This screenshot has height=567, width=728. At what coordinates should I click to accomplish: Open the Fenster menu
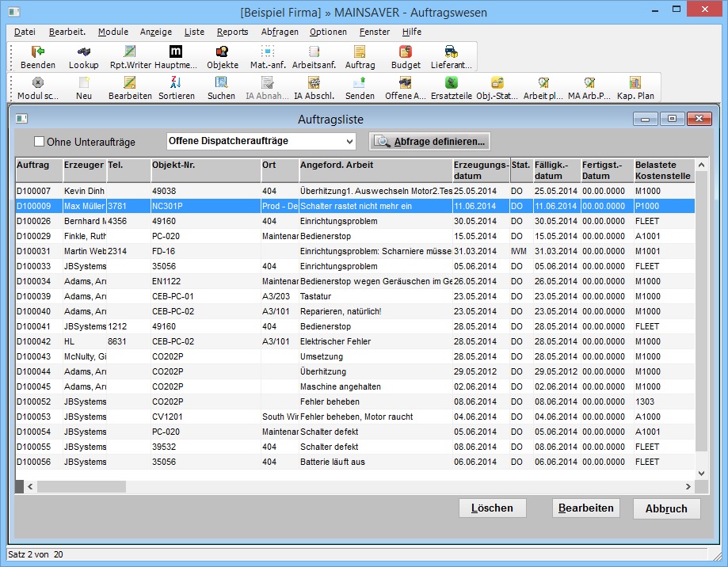click(x=374, y=32)
